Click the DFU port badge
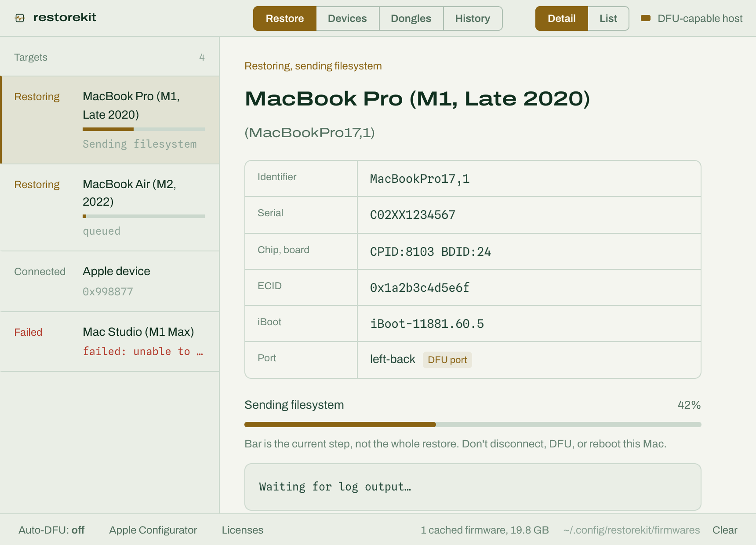 447,360
